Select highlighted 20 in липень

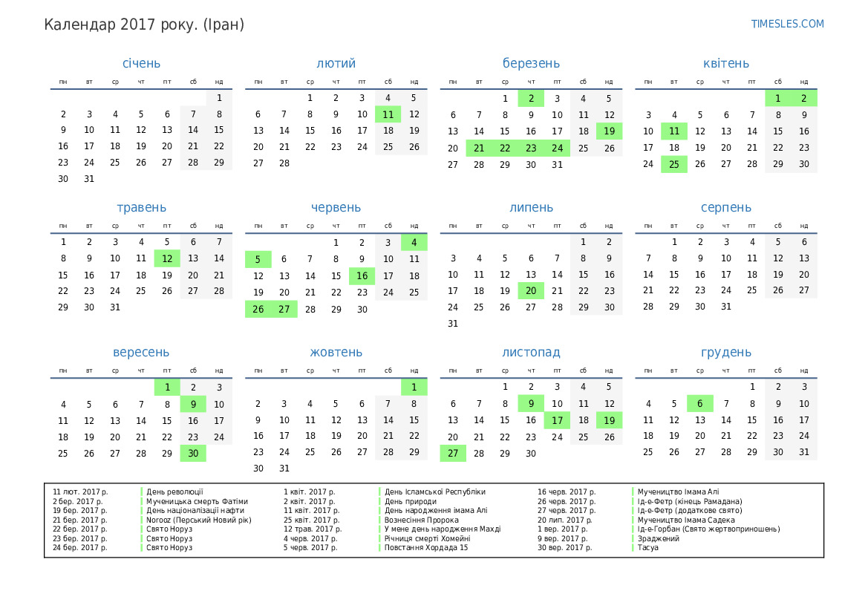pos(531,291)
